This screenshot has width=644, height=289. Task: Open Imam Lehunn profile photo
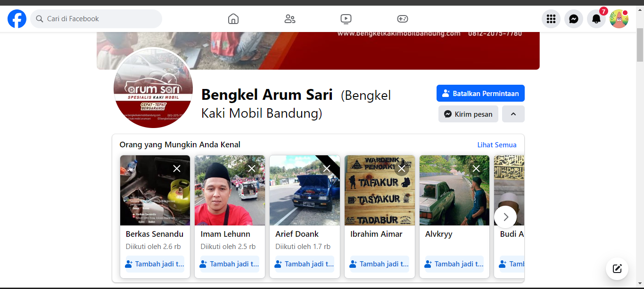coord(230,190)
